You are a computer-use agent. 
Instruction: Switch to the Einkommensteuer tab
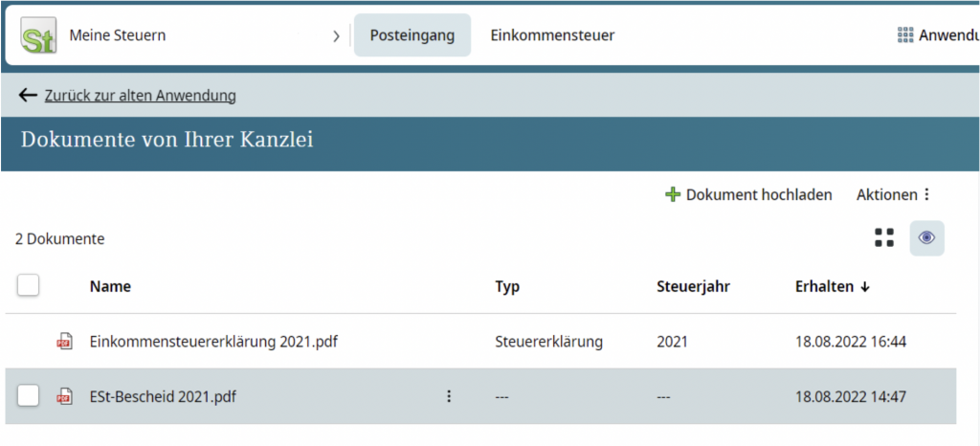552,35
